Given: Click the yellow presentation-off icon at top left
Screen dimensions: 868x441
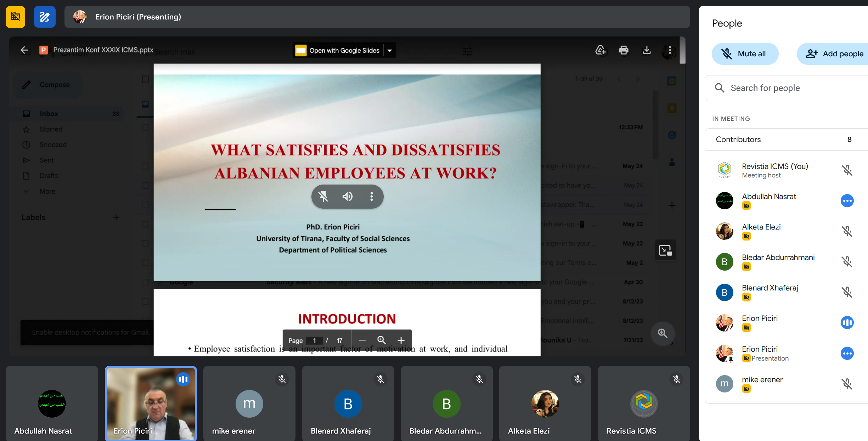Looking at the screenshot, I should pos(15,17).
